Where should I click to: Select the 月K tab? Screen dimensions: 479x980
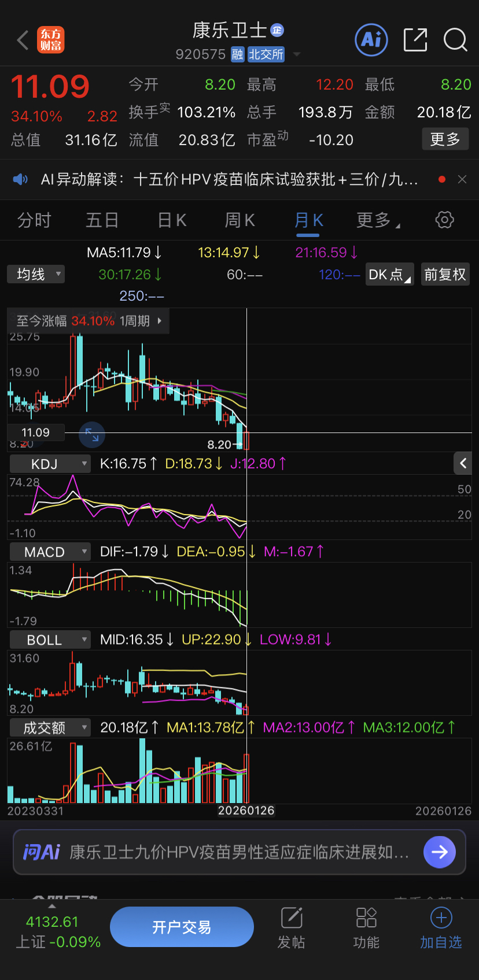308,220
